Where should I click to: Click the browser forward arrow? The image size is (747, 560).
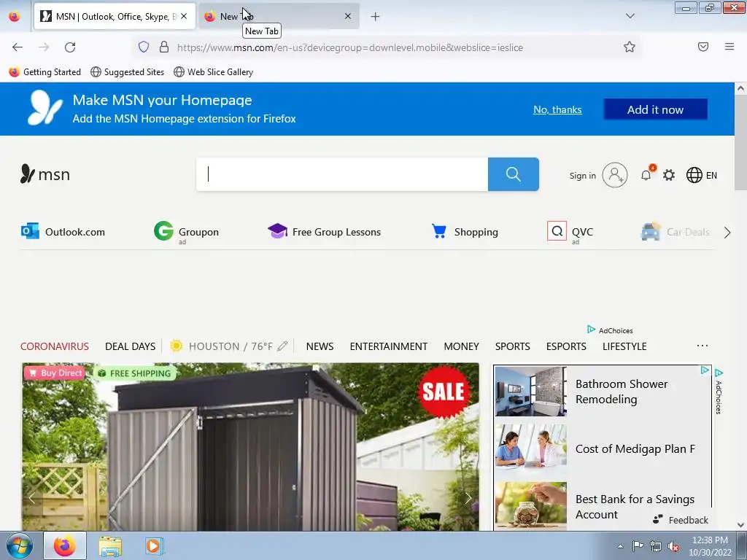pos(44,47)
